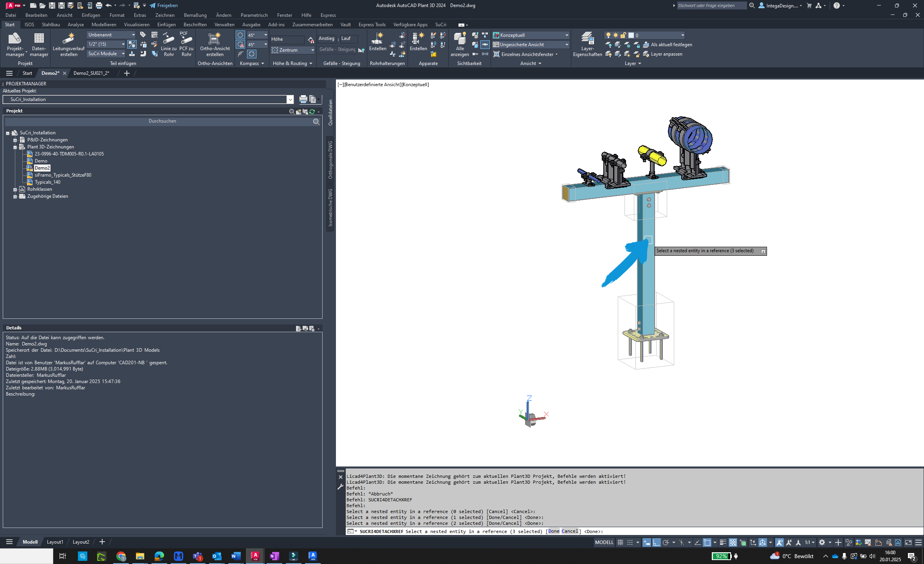This screenshot has height=564, width=924.
Task: Toggle slope on/off button beside size dropdown
Action: [x=132, y=44]
